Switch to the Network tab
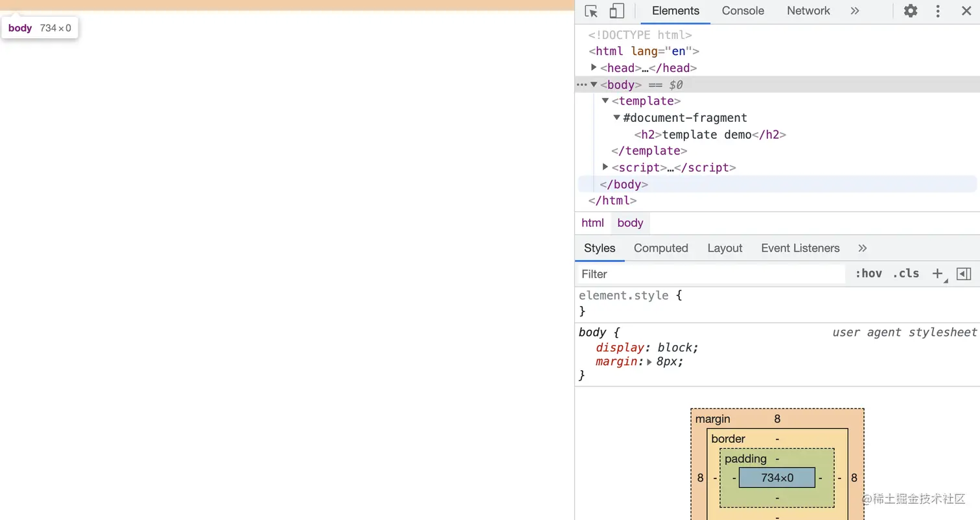 (x=808, y=11)
